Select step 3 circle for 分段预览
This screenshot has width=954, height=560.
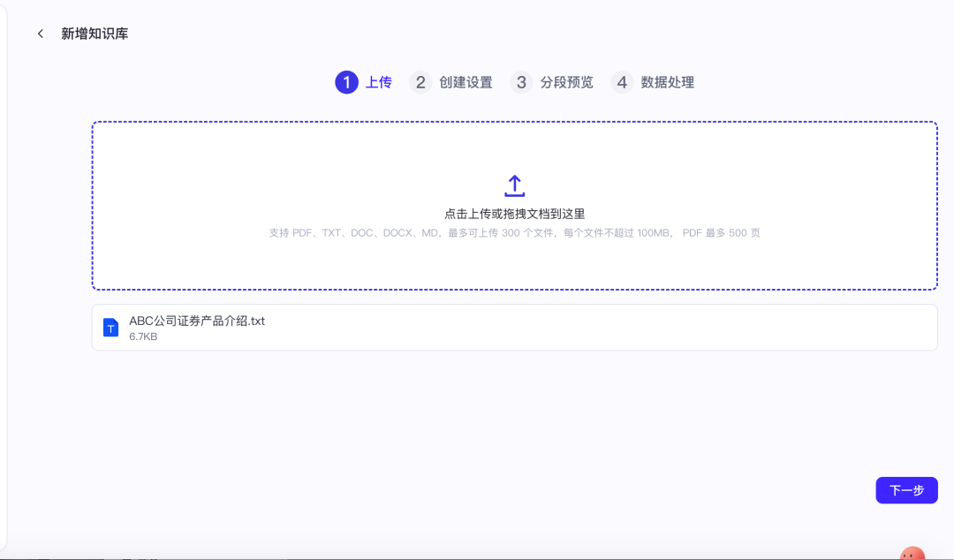(521, 82)
